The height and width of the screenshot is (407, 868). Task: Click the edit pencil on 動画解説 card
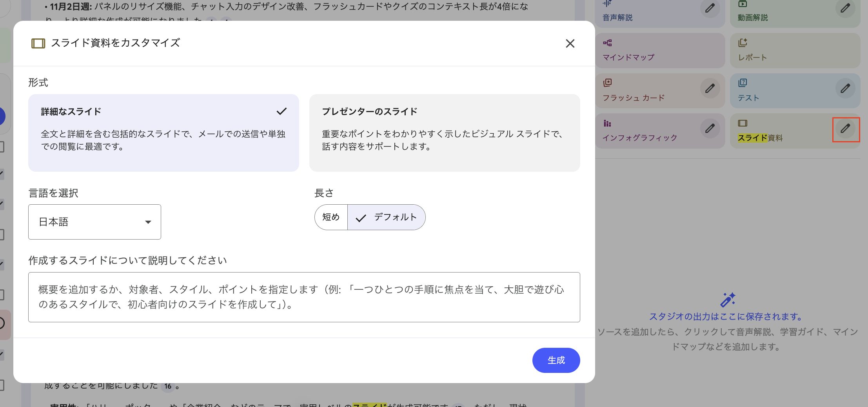click(x=845, y=8)
